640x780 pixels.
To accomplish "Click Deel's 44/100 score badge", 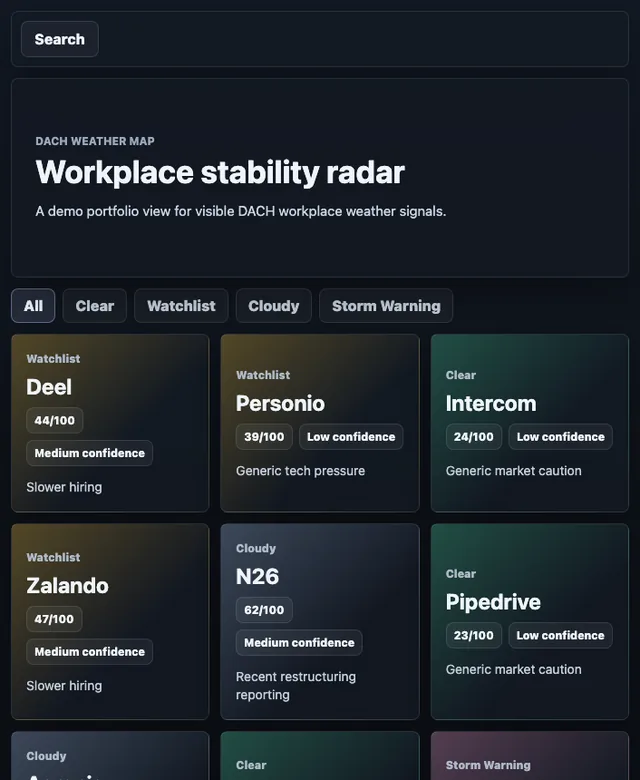I will (x=55, y=420).
